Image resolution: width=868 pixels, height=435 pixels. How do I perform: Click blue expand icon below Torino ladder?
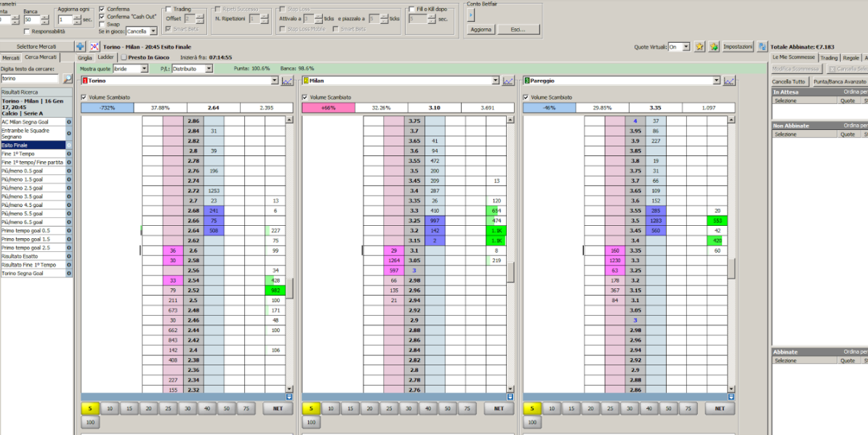(289, 397)
